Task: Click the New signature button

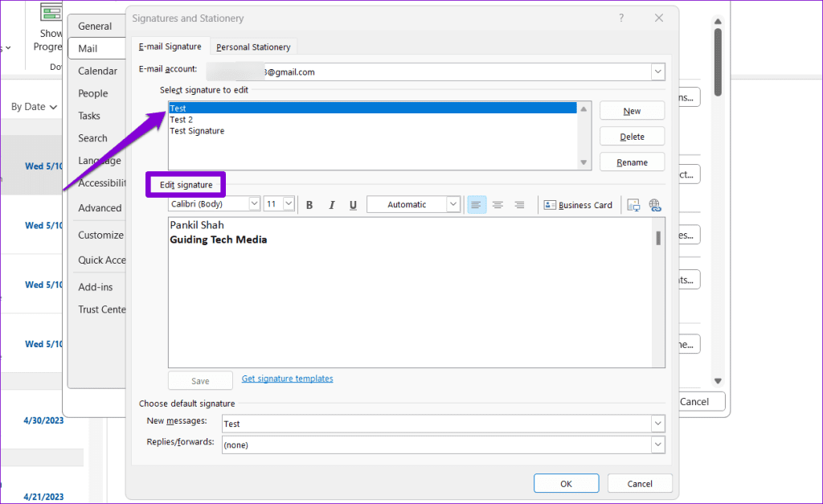Action: [x=632, y=111]
